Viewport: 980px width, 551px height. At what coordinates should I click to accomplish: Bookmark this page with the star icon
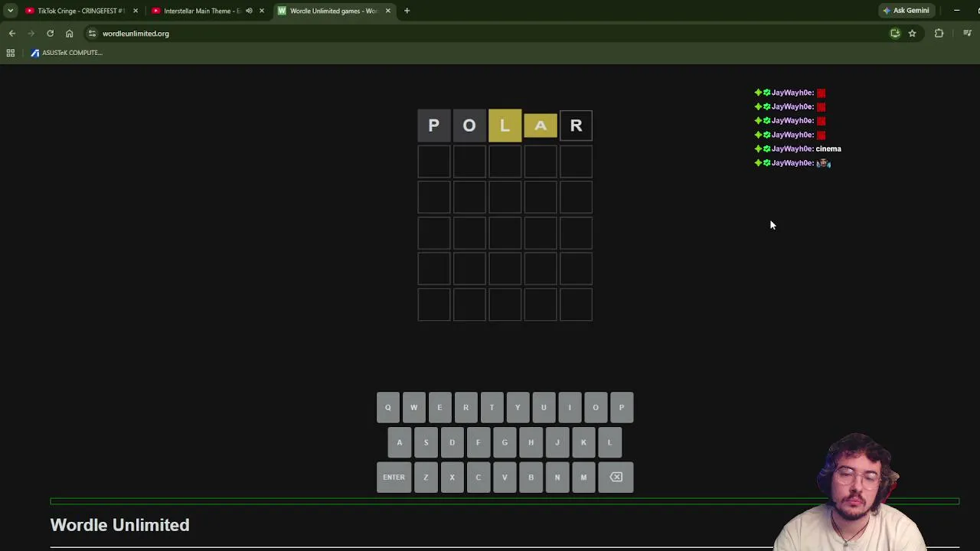(912, 33)
